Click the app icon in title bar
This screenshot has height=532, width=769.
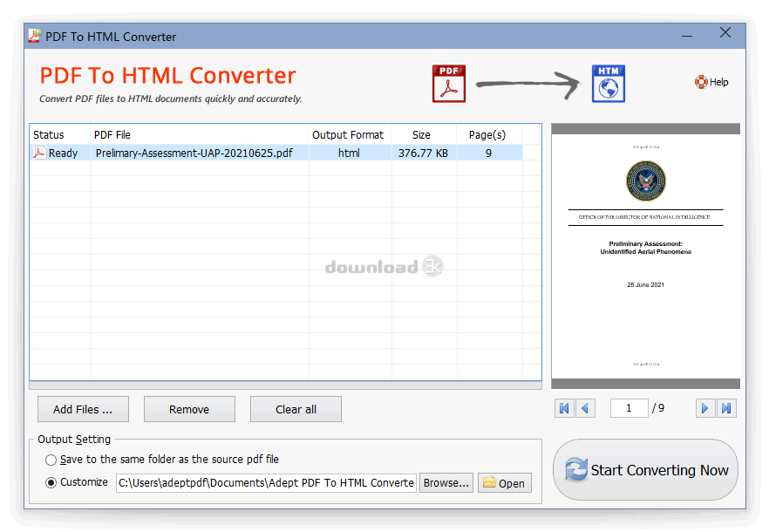(x=34, y=36)
